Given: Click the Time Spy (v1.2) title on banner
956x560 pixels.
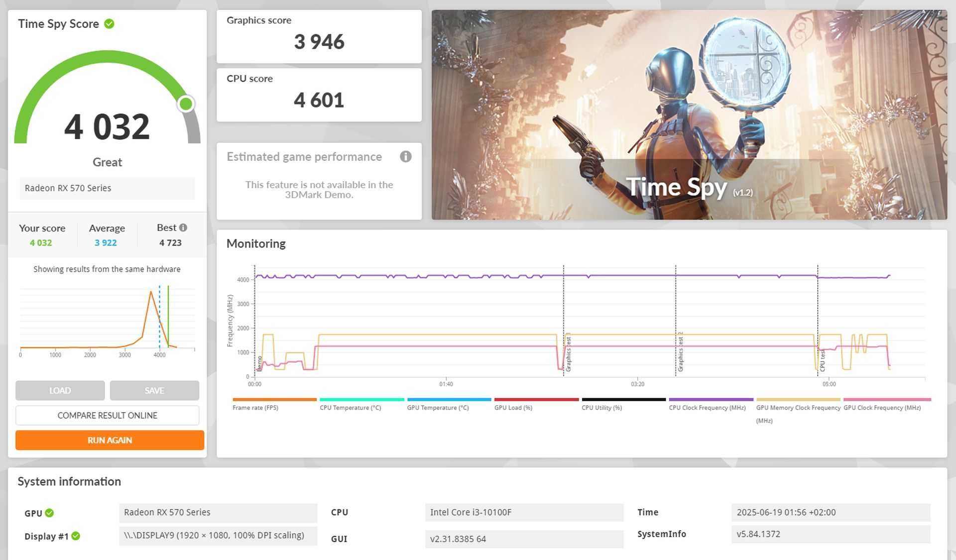Looking at the screenshot, I should (x=689, y=188).
